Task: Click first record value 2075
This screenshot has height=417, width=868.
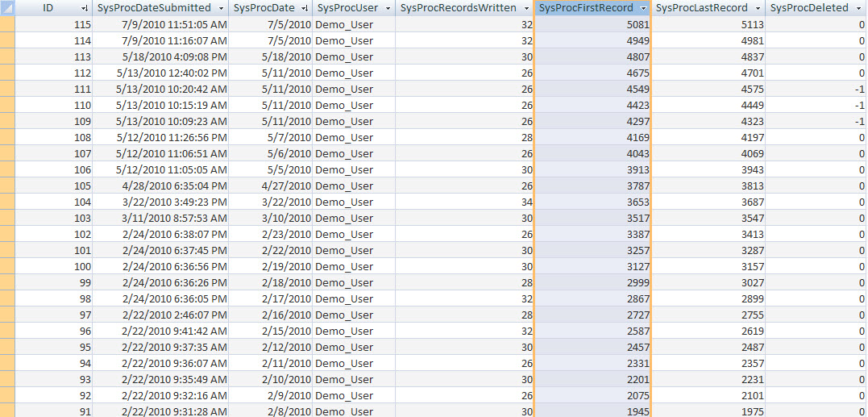Action: point(592,396)
